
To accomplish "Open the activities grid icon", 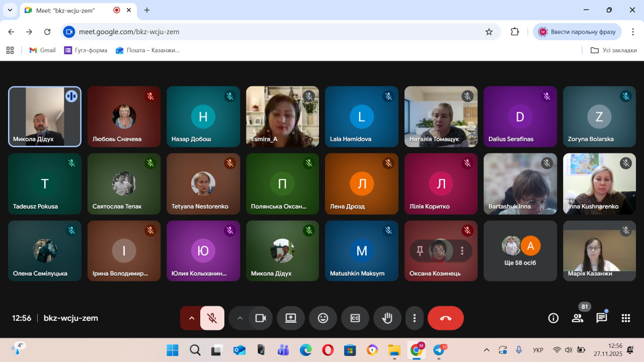I will [625, 318].
